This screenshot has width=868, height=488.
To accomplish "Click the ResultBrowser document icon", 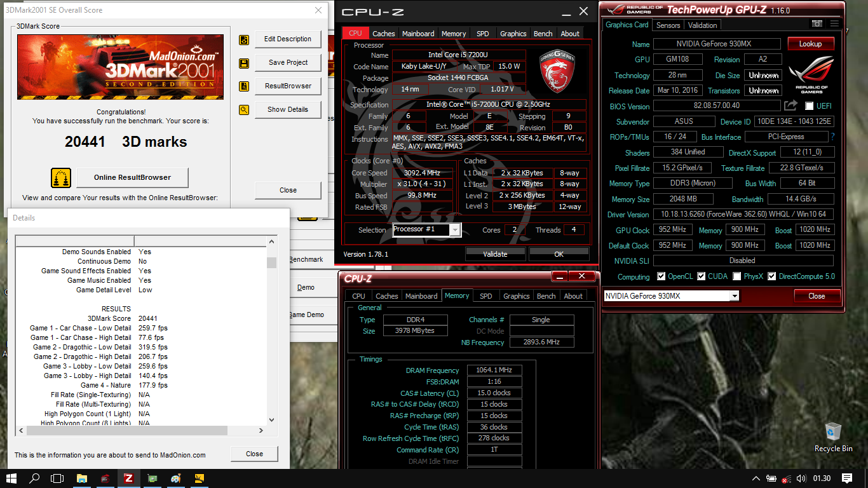I will [244, 86].
